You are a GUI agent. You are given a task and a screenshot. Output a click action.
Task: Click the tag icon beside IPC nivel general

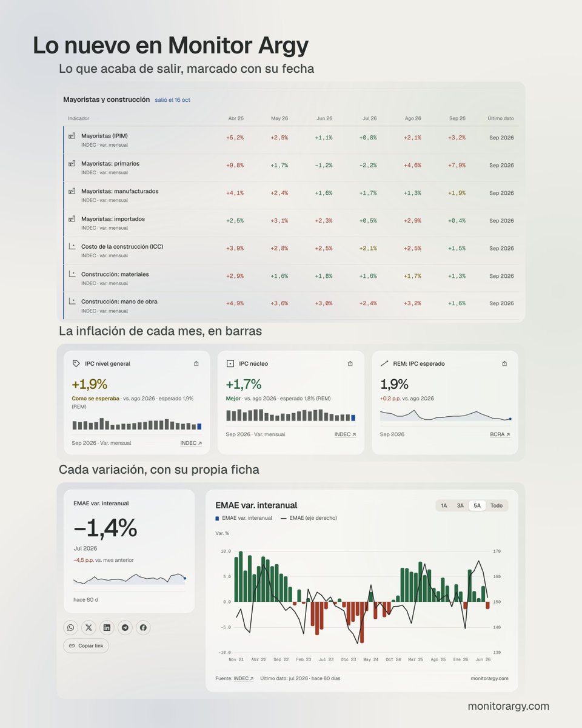click(x=76, y=363)
